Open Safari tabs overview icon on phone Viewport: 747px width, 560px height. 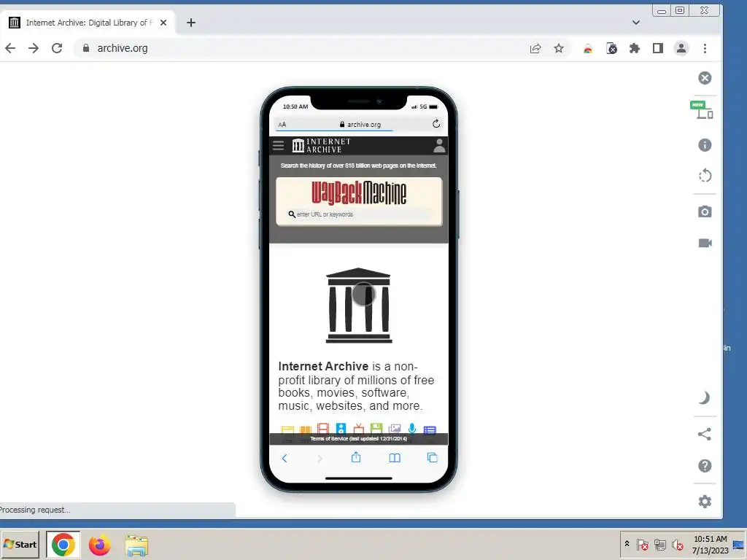pos(432,458)
